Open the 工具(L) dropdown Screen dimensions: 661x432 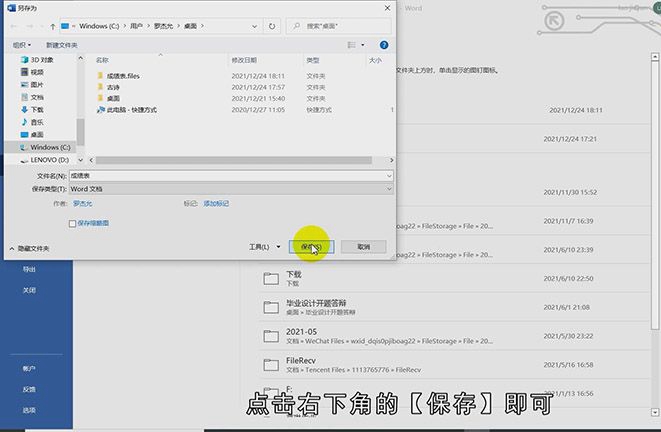pos(264,247)
